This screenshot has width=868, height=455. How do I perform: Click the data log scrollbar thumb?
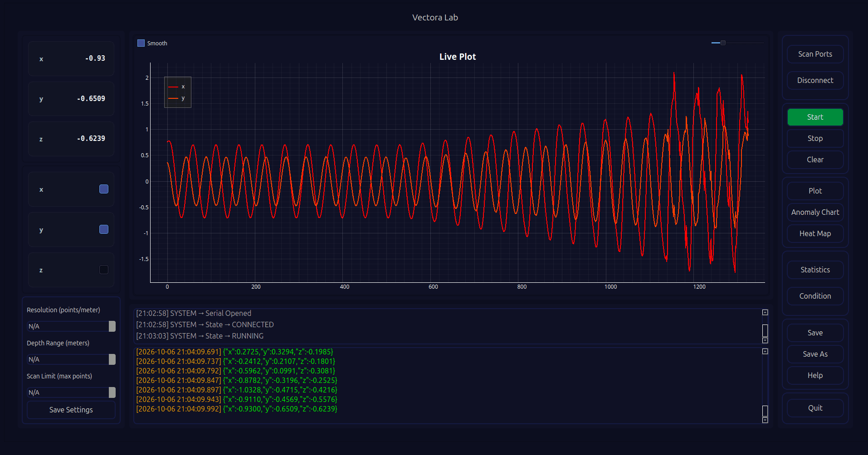click(765, 411)
